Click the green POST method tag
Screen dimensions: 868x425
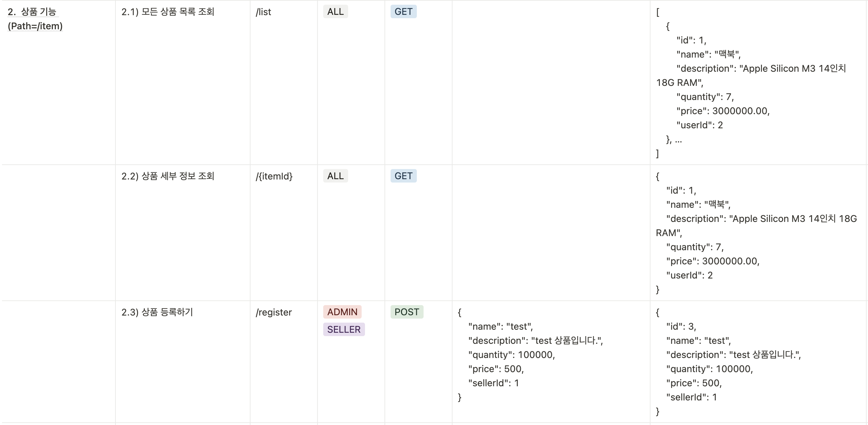407,312
